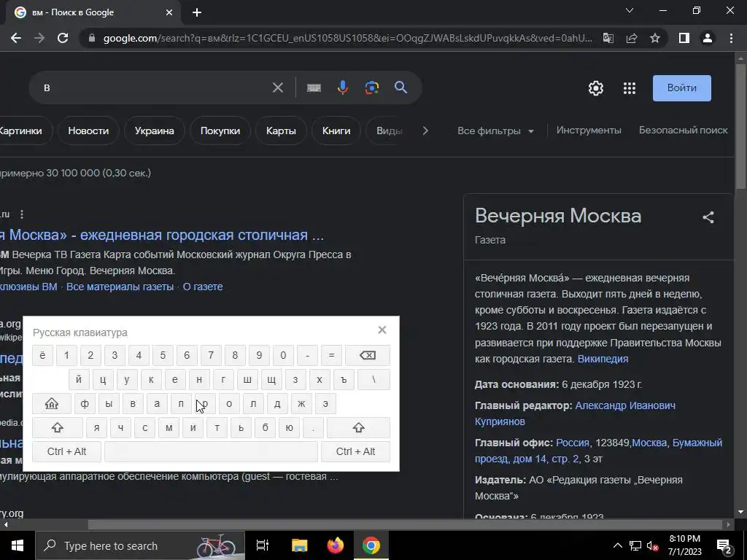Open Google Lens image search

(371, 87)
